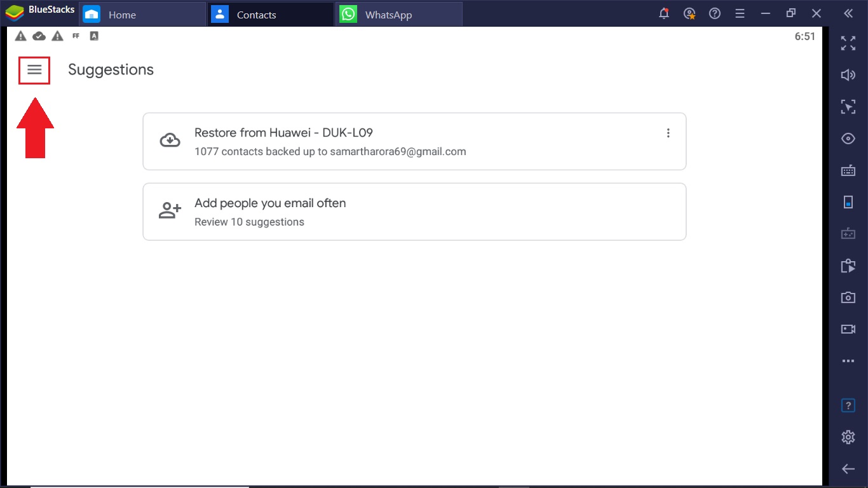Switch to the Home tab

(x=142, y=14)
